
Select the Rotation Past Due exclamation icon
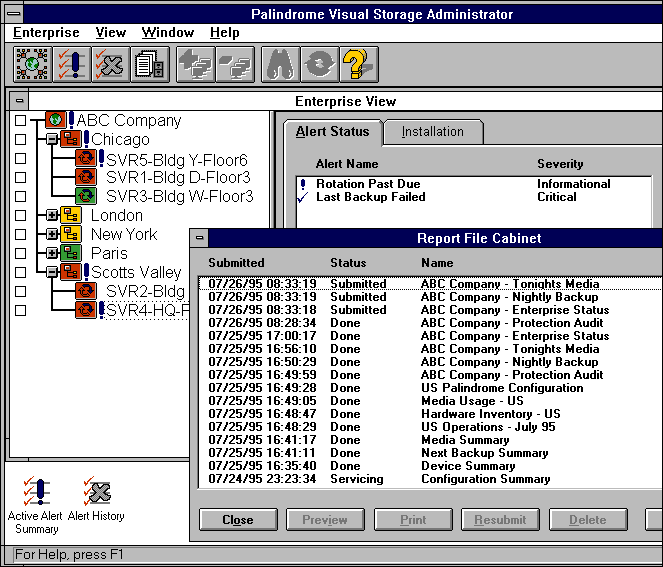pos(303,184)
